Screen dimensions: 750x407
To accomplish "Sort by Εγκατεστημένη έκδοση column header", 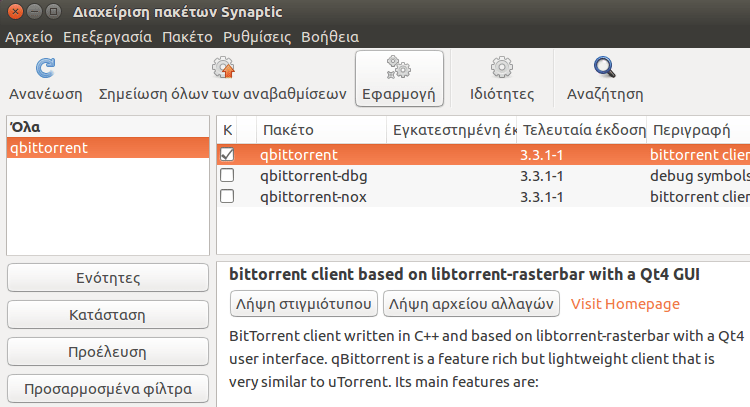I will tap(452, 130).
